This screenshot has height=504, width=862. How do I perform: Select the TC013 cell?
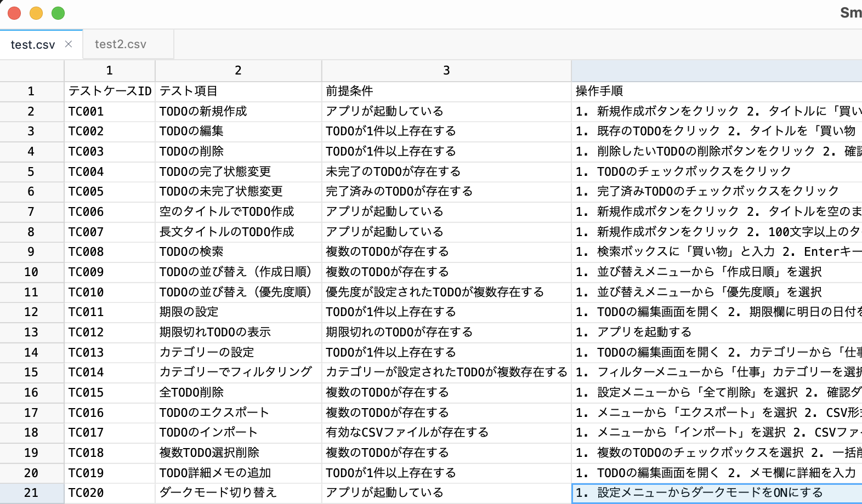pos(110,353)
